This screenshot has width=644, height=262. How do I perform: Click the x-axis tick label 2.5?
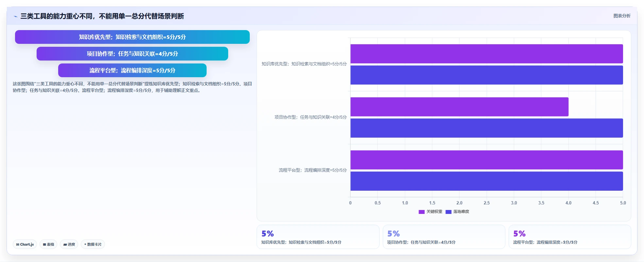487,203
